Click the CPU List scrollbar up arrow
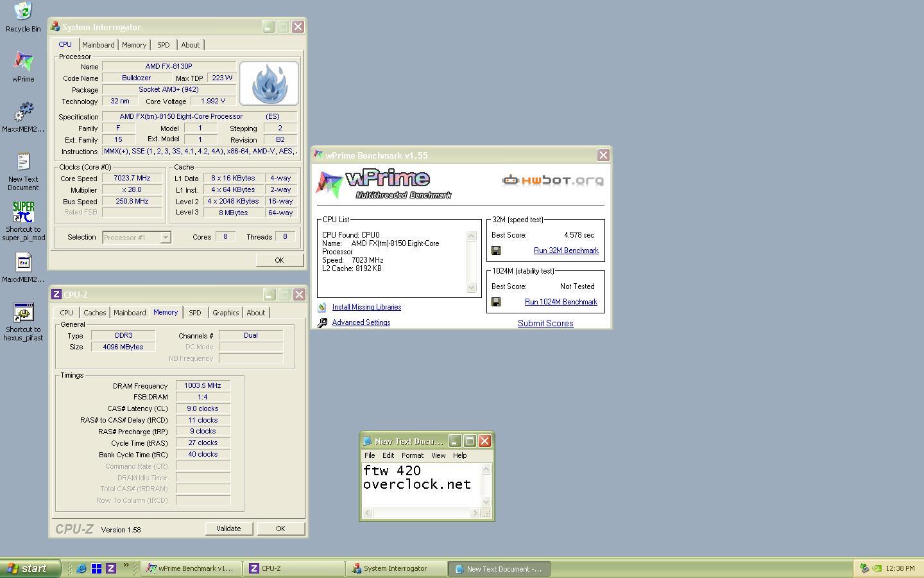This screenshot has width=924, height=578. [472, 236]
